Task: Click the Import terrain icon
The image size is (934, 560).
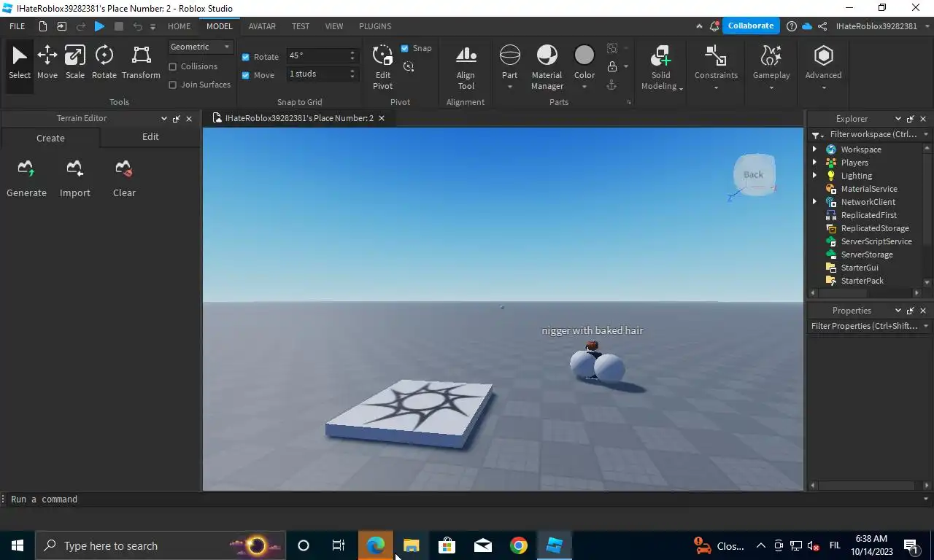Action: 74,168
